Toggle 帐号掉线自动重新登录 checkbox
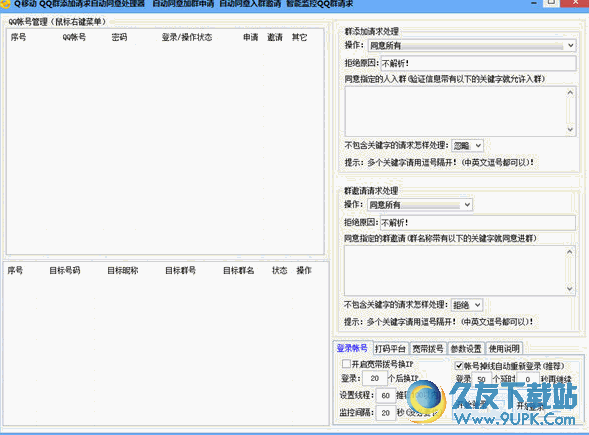The width and height of the screenshot is (589, 435). pos(459,366)
